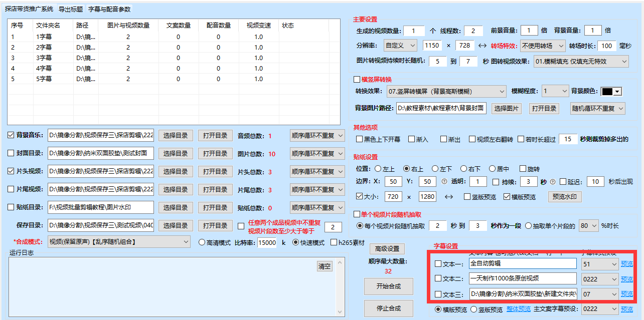Screen dimensions: 644x320
Task: Click 预览 link on 文本二 row
Action: (627, 279)
